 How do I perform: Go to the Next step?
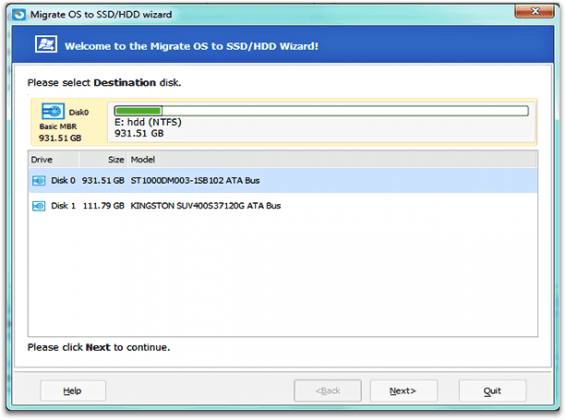404,390
